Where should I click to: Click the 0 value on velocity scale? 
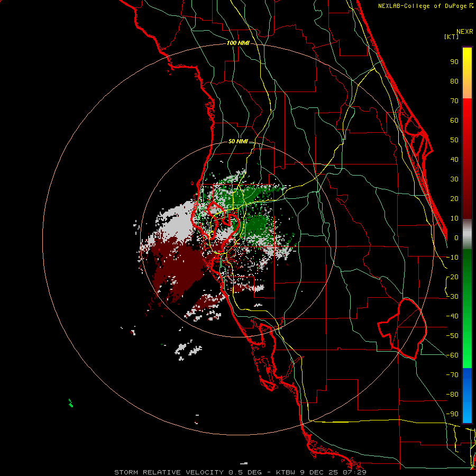click(456, 238)
